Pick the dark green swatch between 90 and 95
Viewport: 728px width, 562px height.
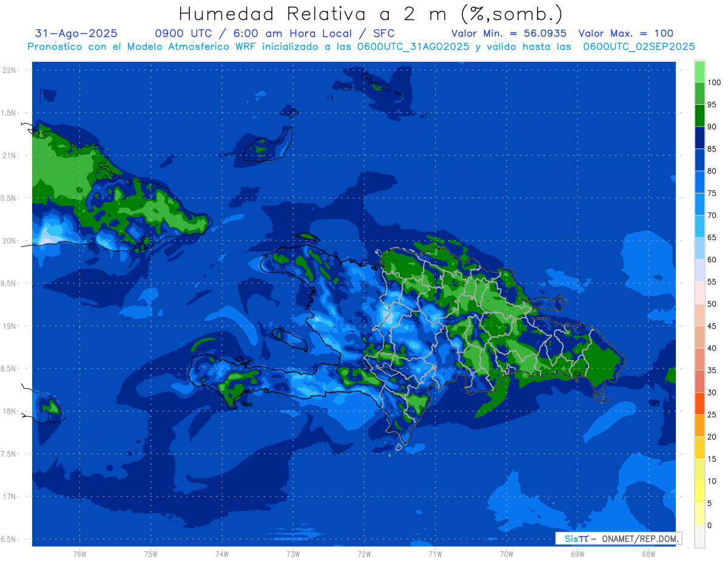tap(699, 116)
